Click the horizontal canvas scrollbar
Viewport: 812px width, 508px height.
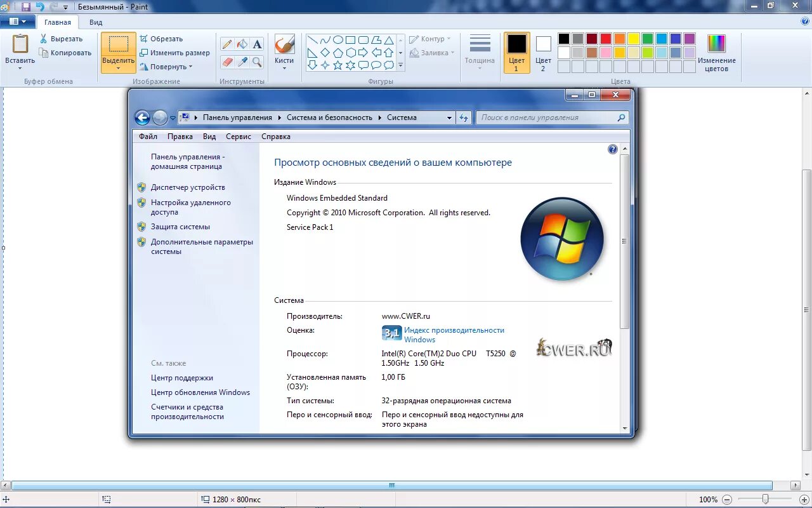[391, 486]
